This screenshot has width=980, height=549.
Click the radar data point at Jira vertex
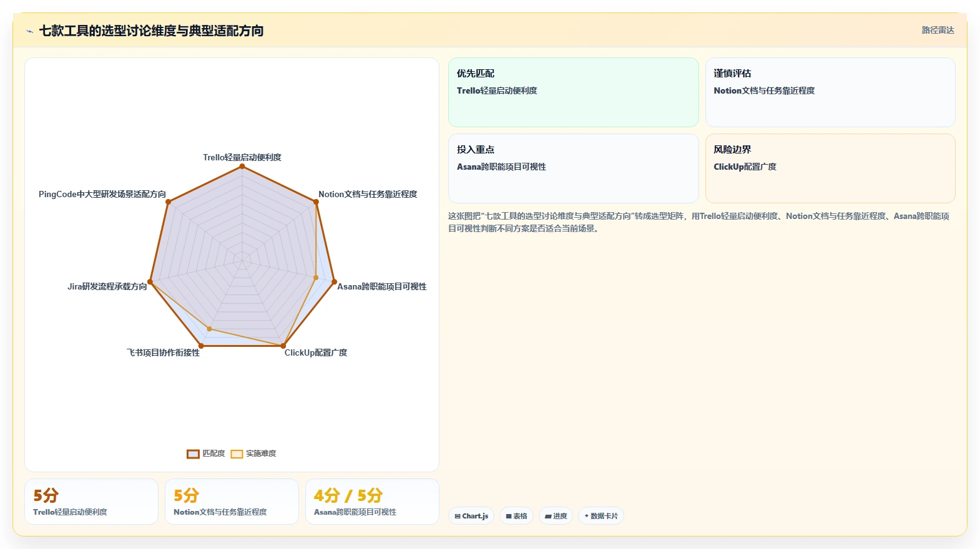coord(150,282)
